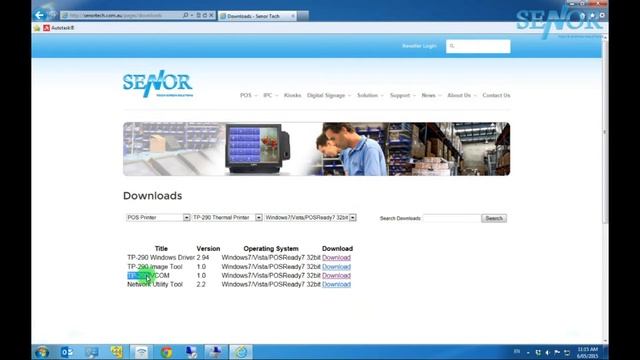Open the About Us navigation menu
Screen dimensions: 640x360
click(462, 95)
